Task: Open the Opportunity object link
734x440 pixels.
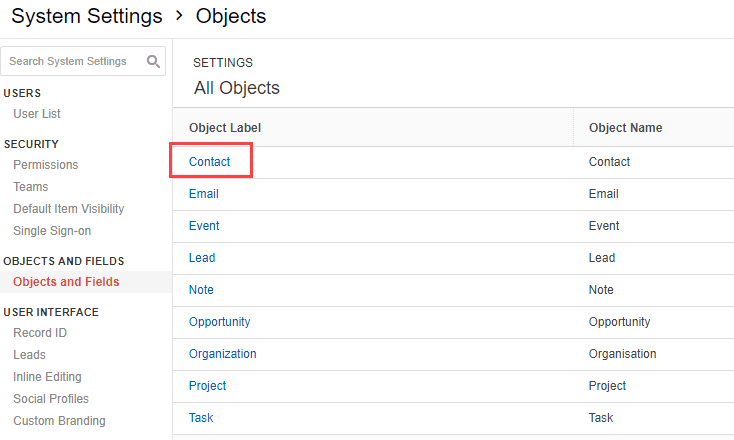Action: point(220,322)
